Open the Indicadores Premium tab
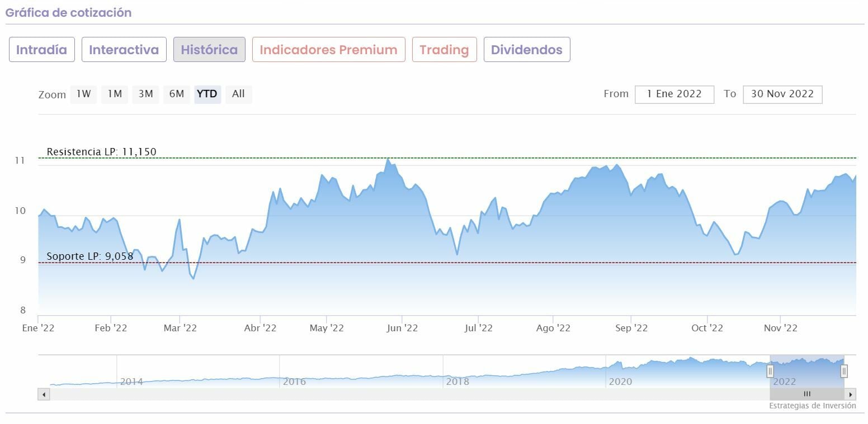This screenshot has height=424, width=868. 328,50
